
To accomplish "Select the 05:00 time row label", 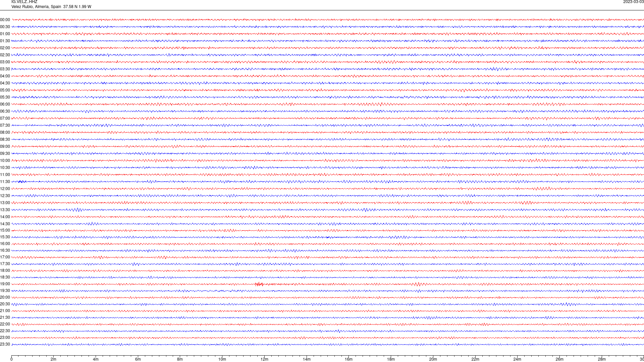I will coord(5,90).
